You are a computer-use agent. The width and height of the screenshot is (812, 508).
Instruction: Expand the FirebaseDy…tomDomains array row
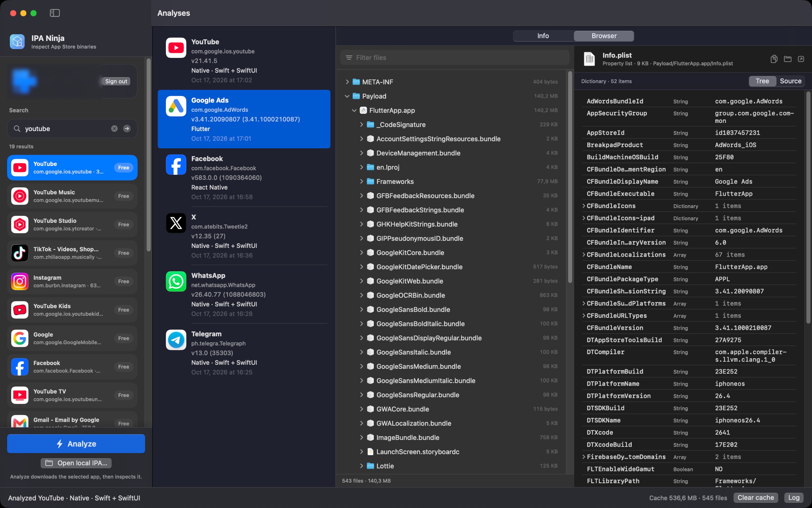pyautogui.click(x=584, y=457)
